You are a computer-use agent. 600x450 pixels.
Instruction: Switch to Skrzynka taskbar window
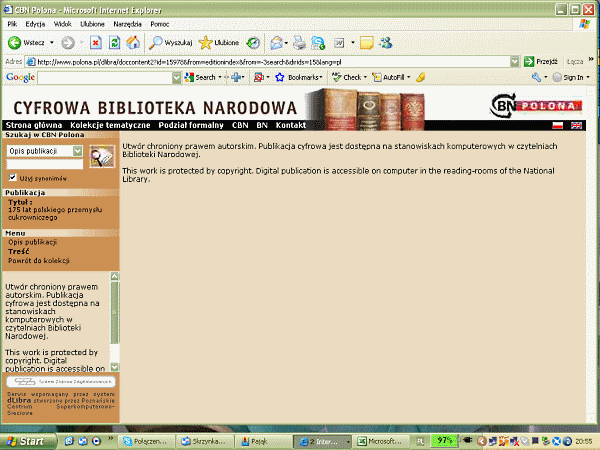pos(204,441)
